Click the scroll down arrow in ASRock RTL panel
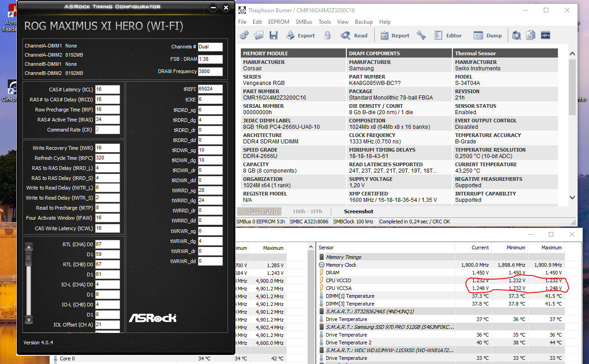The width and height of the screenshot is (589, 364). click(29, 320)
